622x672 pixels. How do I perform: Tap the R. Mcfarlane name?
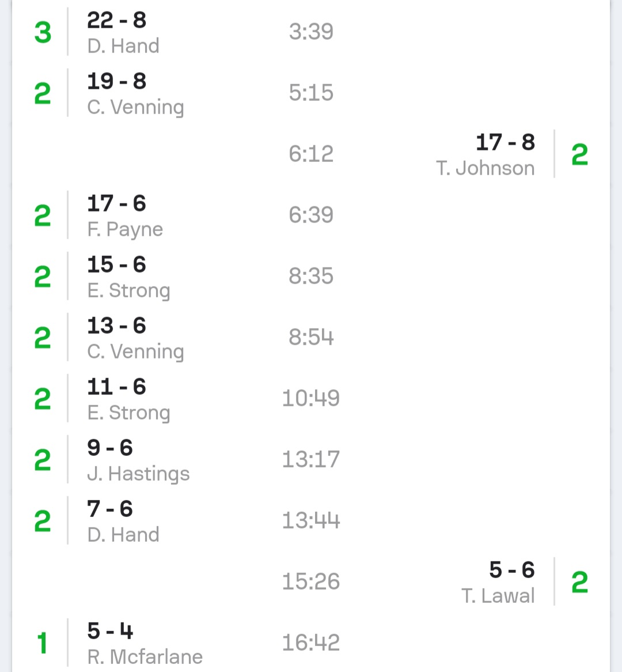click(x=145, y=657)
